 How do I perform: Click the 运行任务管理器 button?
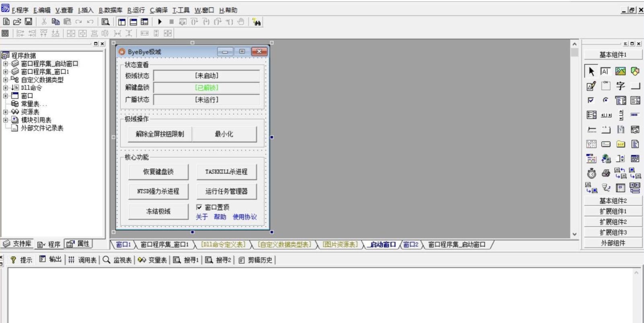(x=226, y=191)
